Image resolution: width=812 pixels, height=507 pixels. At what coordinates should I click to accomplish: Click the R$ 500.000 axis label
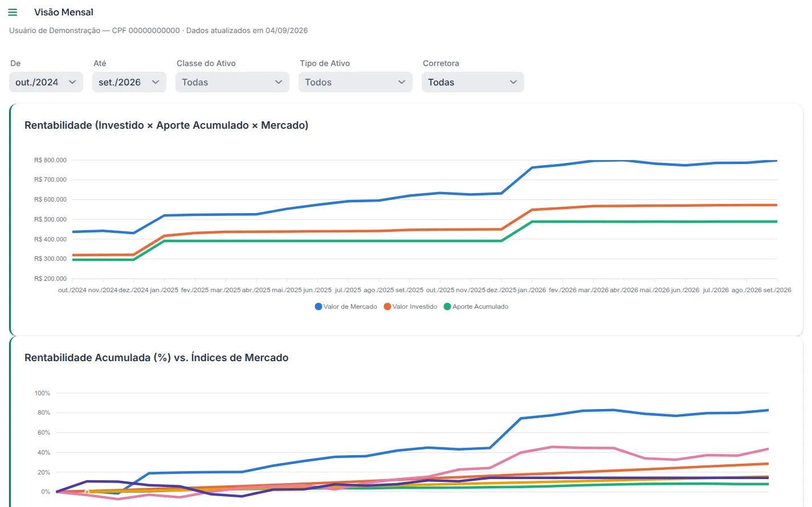(x=50, y=219)
